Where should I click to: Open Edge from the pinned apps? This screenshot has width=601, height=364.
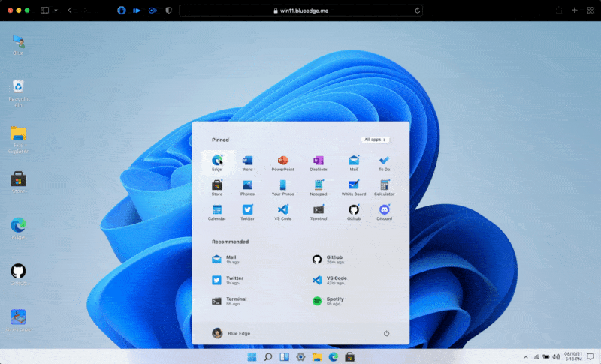[217, 163]
